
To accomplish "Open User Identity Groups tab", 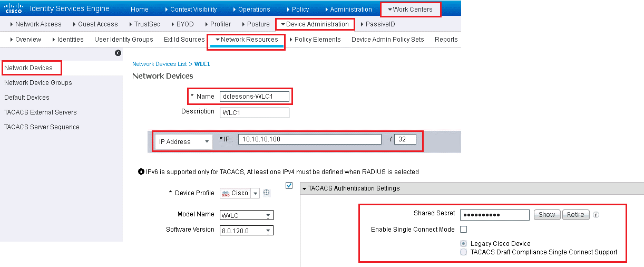I will [124, 40].
